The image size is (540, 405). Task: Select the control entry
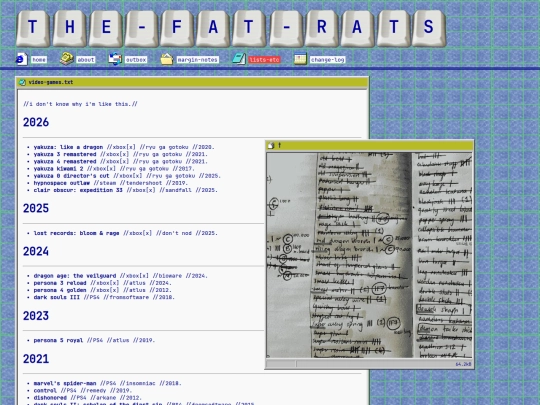point(83,391)
